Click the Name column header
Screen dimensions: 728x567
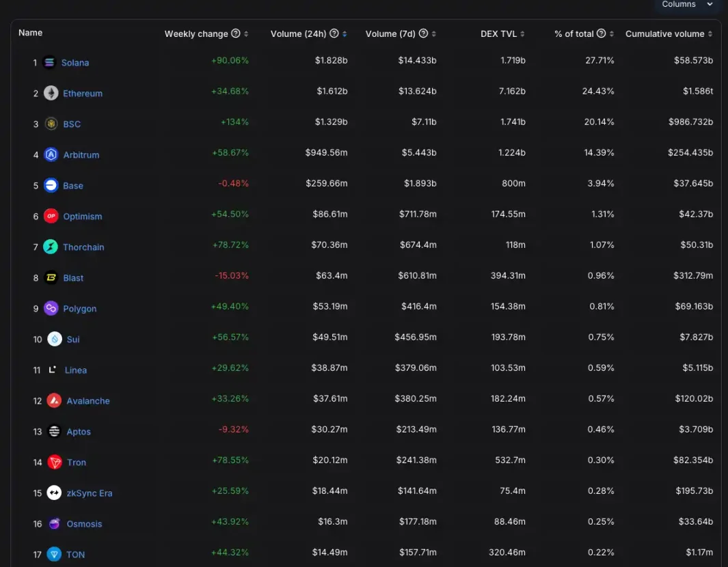(x=30, y=33)
